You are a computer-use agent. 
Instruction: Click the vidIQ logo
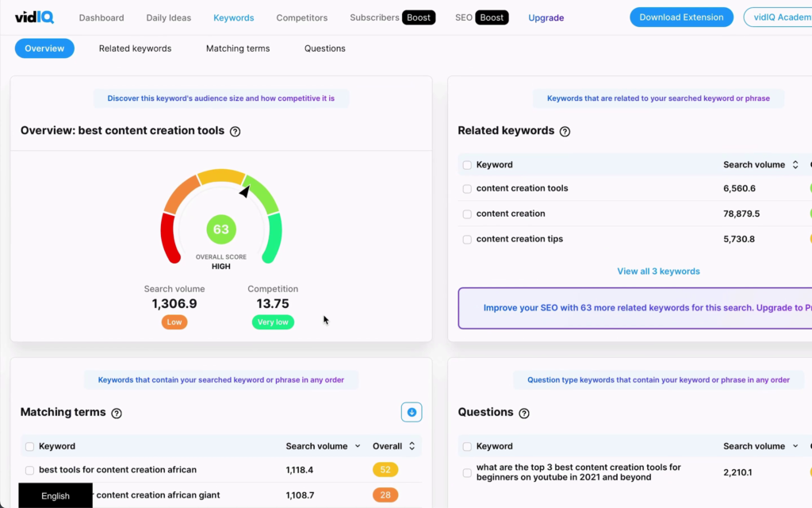pos(33,17)
